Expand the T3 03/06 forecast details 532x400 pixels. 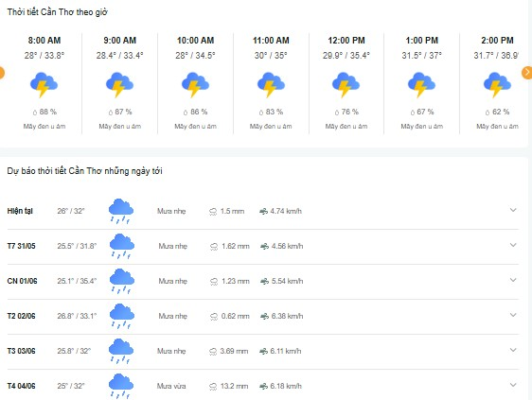513,350
